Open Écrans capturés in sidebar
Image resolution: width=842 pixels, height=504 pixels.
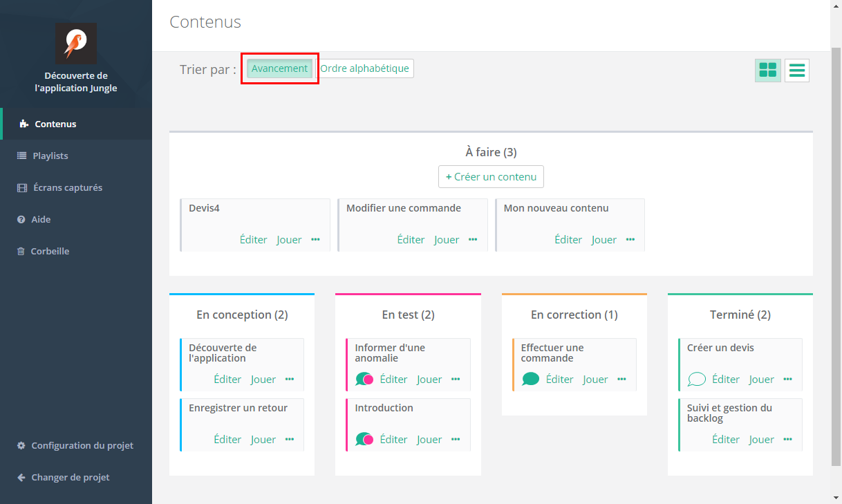coord(67,187)
